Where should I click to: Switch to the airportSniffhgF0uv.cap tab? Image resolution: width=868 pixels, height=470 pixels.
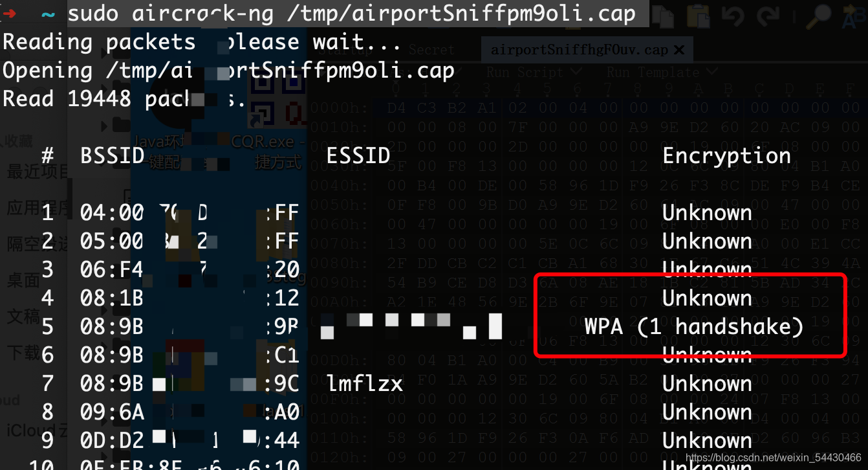[x=579, y=50]
